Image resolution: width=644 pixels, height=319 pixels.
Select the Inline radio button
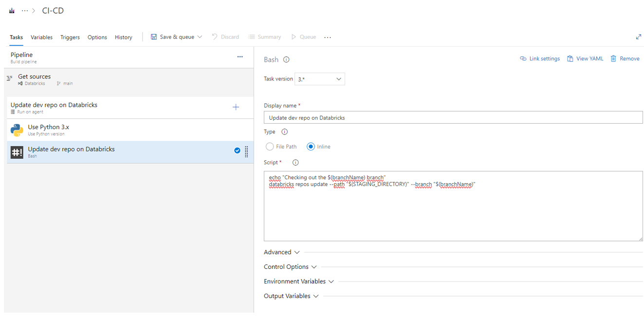point(311,147)
